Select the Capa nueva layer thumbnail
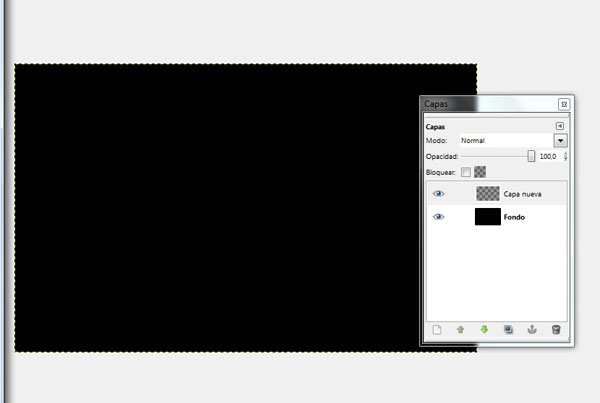600x403 pixels. coord(488,194)
